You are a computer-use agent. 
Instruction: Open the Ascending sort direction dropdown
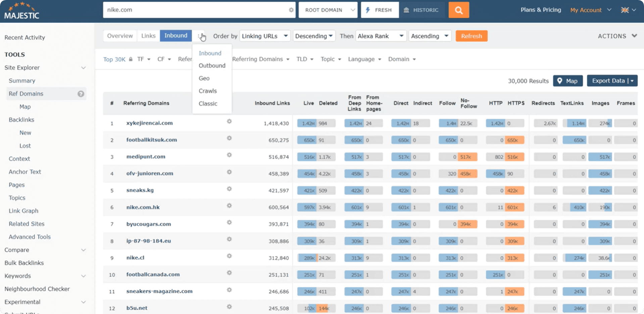(430, 36)
